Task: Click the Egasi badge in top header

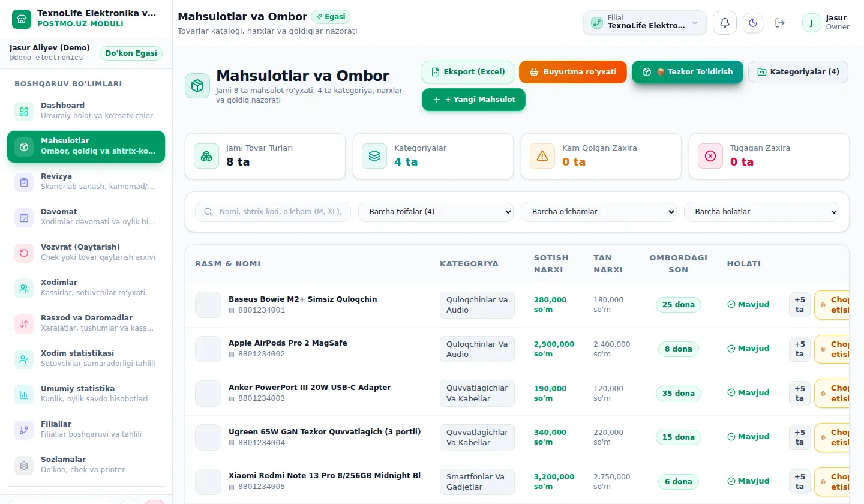Action: (x=331, y=17)
